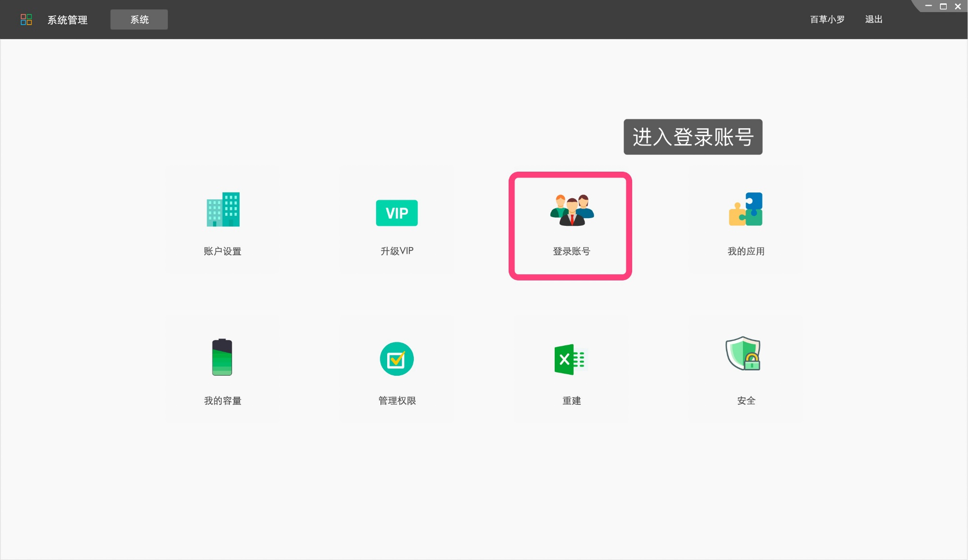Click the 管理权限 label
The image size is (968, 560).
coord(397,400)
